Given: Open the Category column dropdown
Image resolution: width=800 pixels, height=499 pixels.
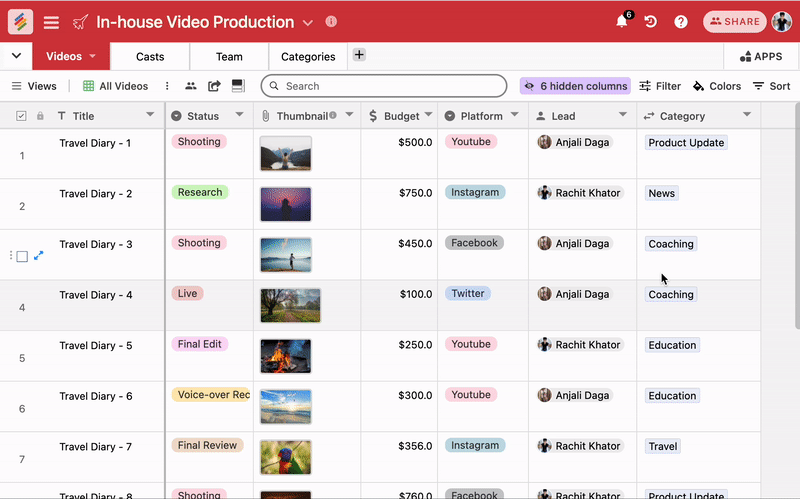Looking at the screenshot, I should pos(747,114).
